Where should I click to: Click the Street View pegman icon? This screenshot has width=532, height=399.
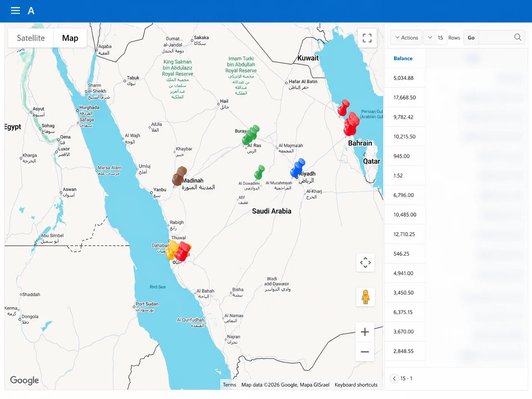[x=365, y=297]
